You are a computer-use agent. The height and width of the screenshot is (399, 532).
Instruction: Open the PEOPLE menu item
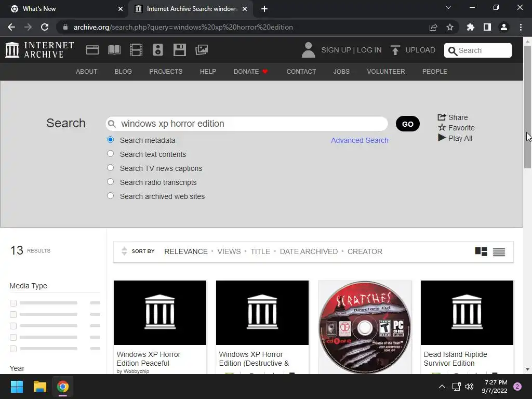435,72
